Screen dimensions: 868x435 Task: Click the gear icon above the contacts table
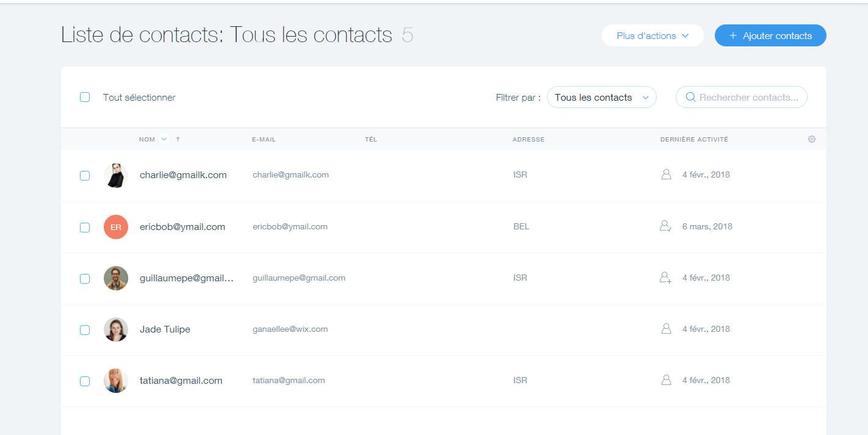(812, 139)
